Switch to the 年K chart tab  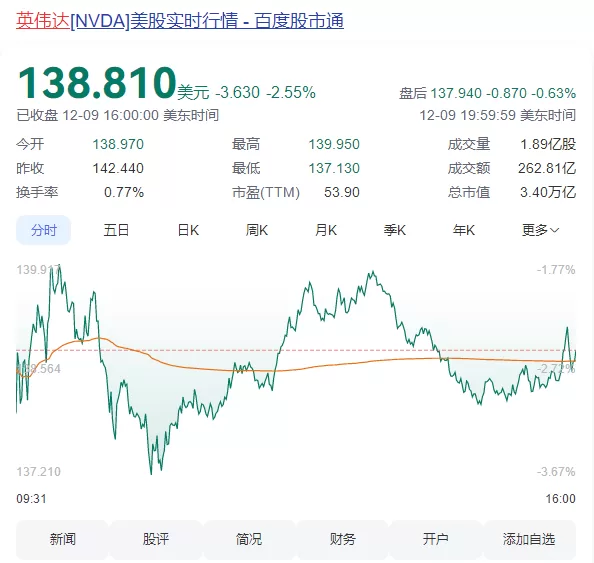(x=464, y=230)
